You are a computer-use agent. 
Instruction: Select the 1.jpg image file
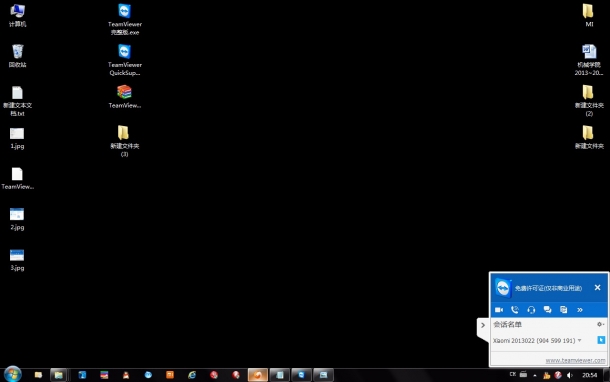click(17, 138)
